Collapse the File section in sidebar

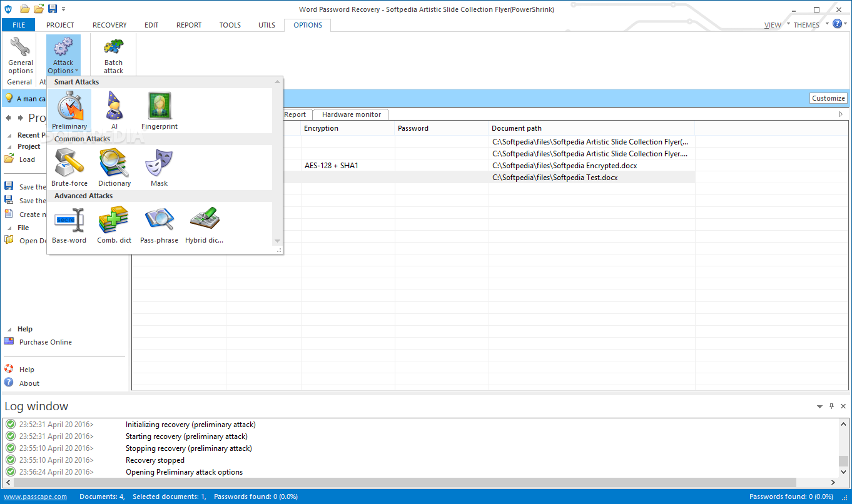coord(9,228)
